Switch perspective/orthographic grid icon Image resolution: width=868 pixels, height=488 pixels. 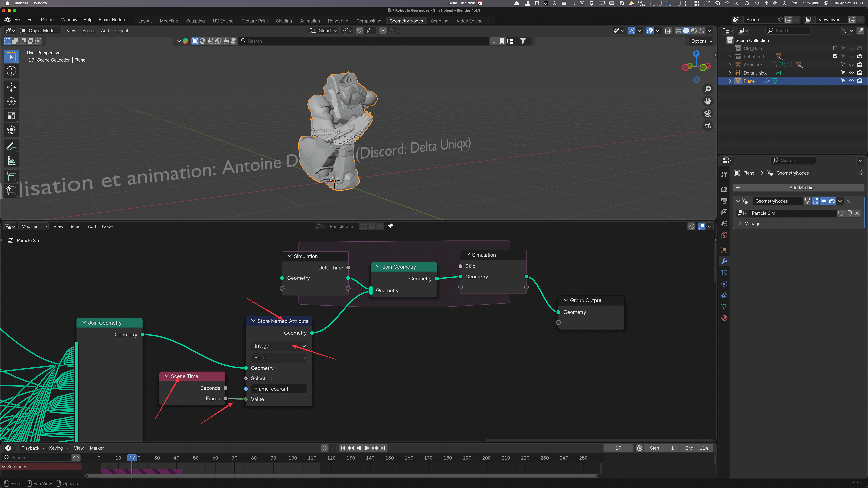708,126
